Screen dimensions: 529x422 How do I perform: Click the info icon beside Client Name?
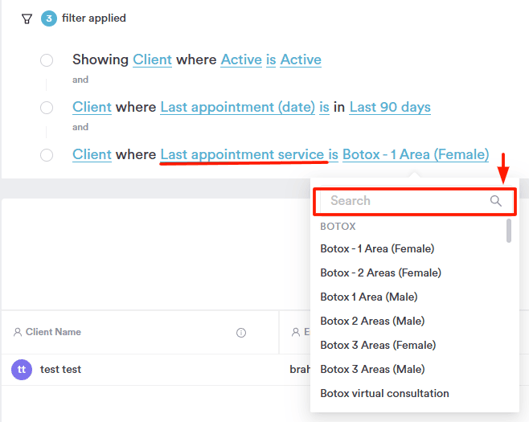[x=241, y=333]
